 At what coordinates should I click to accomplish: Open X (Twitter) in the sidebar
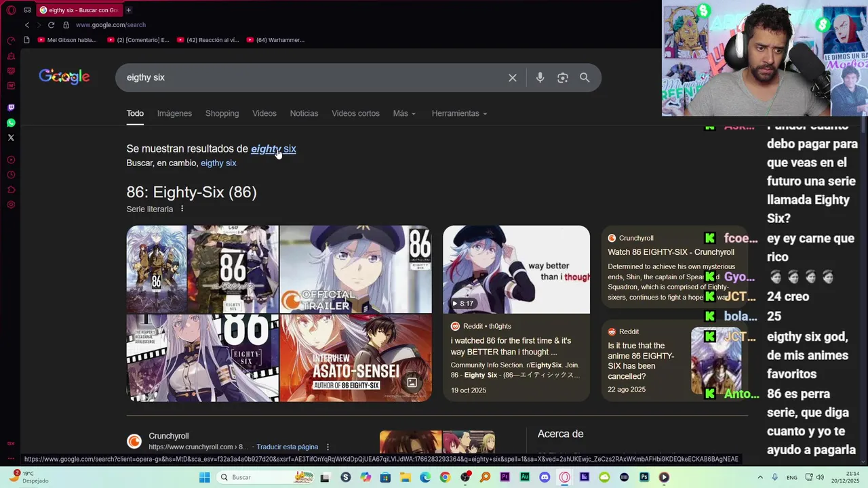pyautogui.click(x=11, y=138)
